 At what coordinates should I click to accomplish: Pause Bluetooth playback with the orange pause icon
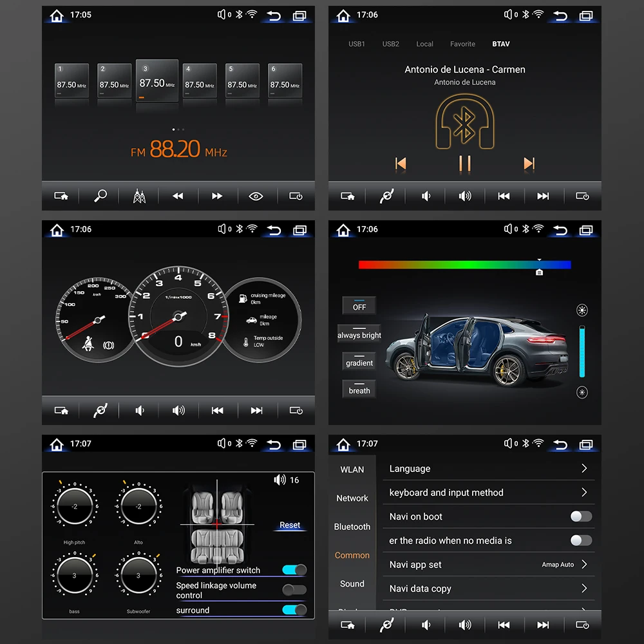(465, 164)
